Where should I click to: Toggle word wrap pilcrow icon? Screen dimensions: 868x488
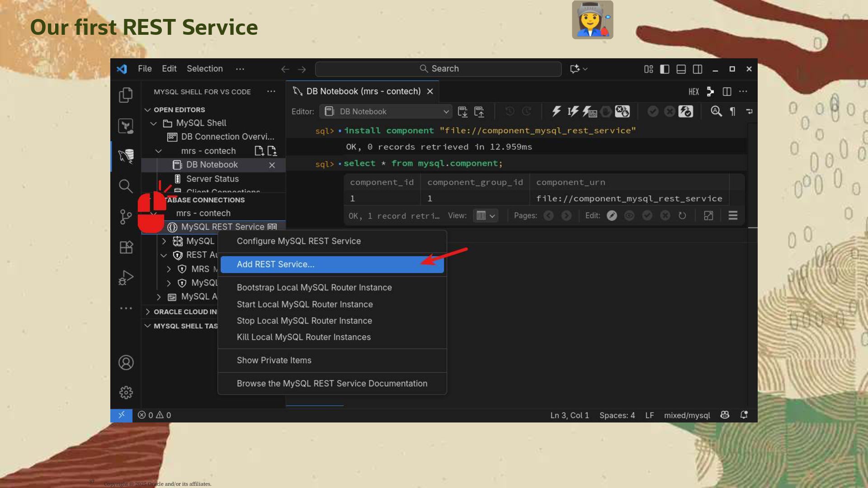coord(732,111)
